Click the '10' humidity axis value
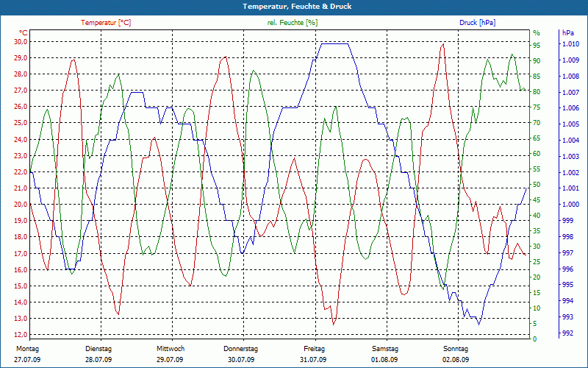The height and width of the screenshot is (368, 588). (537, 308)
